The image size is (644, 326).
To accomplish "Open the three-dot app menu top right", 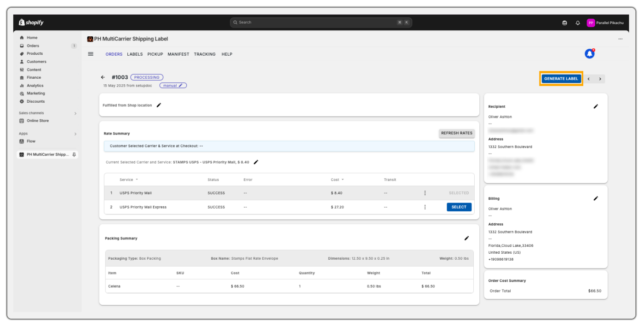I will [x=620, y=39].
